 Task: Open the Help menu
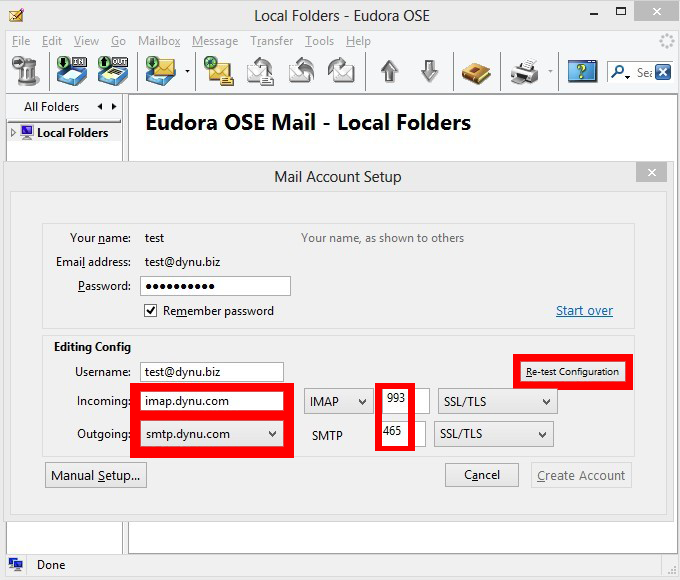click(358, 41)
